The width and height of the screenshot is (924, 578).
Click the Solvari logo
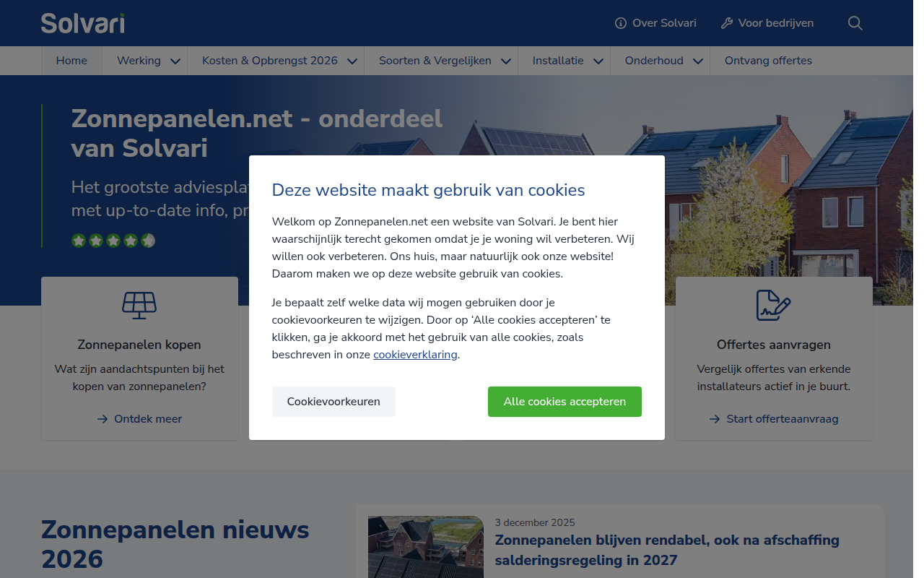tap(83, 23)
